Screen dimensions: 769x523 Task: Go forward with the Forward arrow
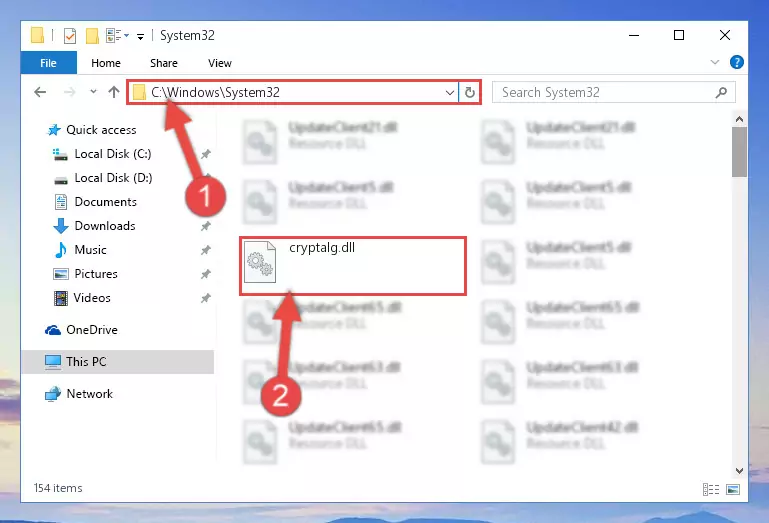click(70, 92)
